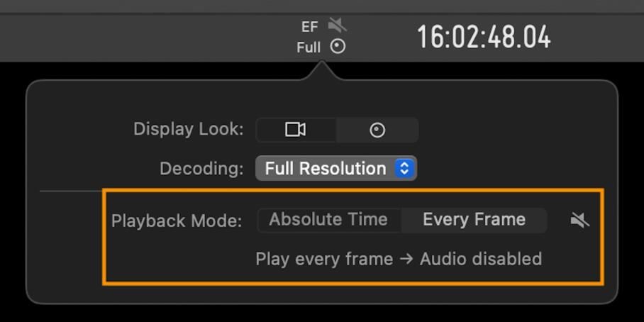The image size is (644, 322).
Task: Click the Decoding label
Action: (201, 169)
